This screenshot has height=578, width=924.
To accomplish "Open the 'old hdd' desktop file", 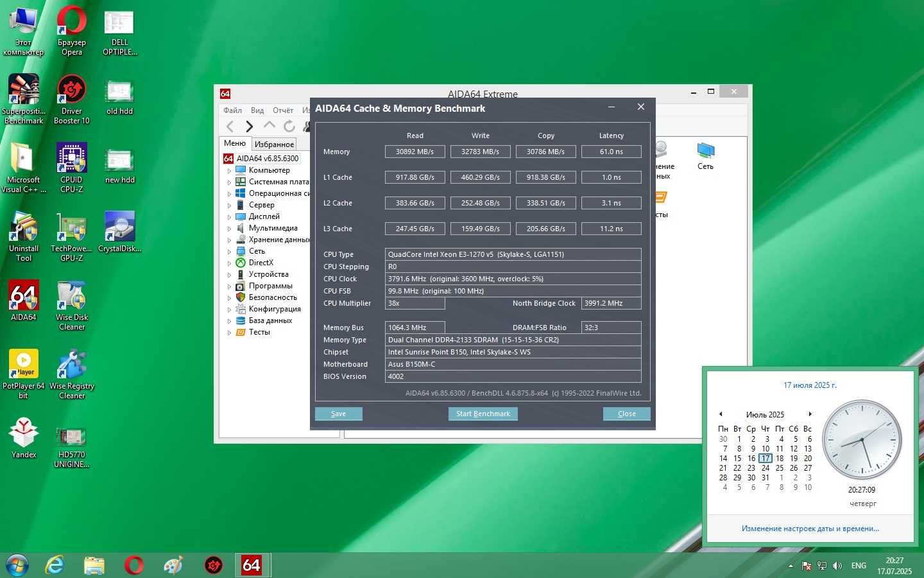I will coord(120,97).
